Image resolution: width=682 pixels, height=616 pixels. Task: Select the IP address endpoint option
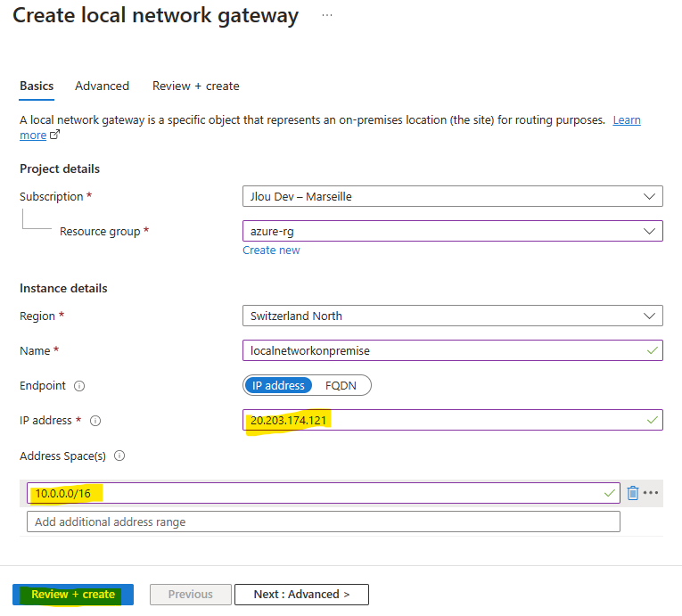point(278,385)
